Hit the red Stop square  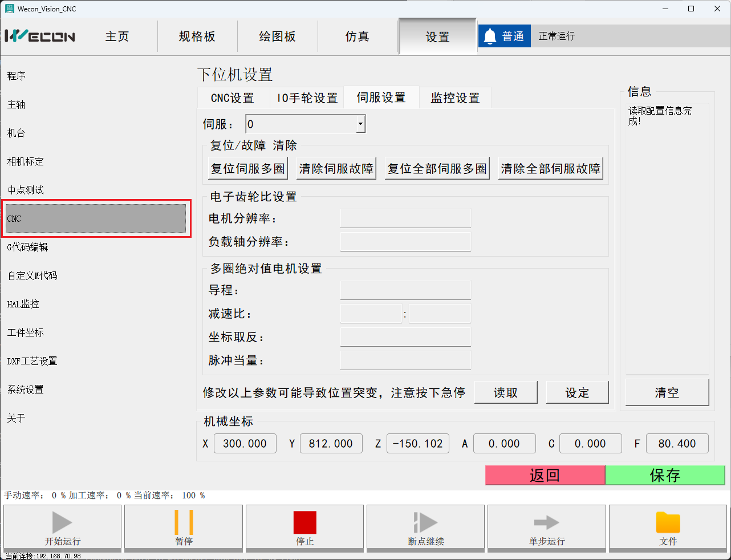click(x=304, y=522)
